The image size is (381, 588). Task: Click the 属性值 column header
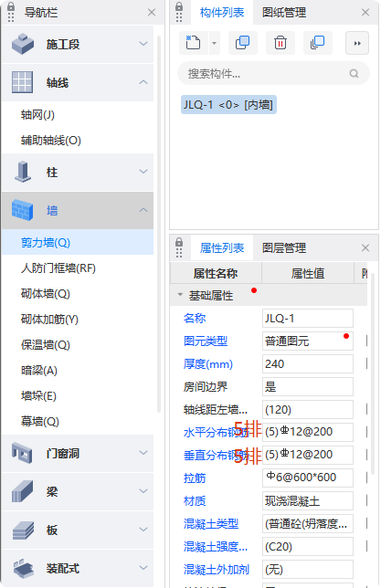point(308,273)
